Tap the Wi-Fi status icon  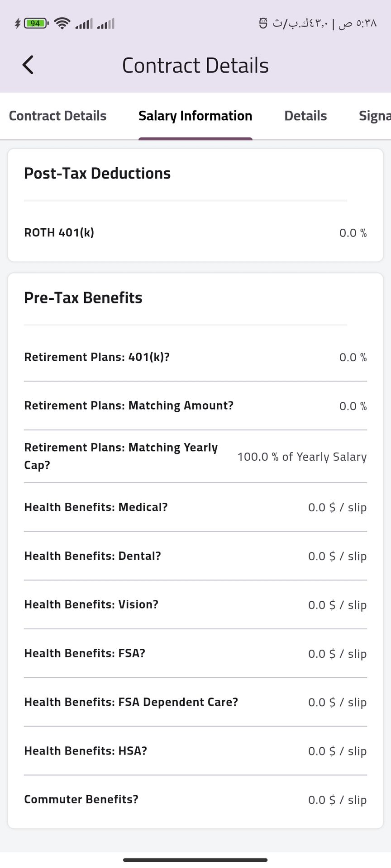pyautogui.click(x=62, y=23)
